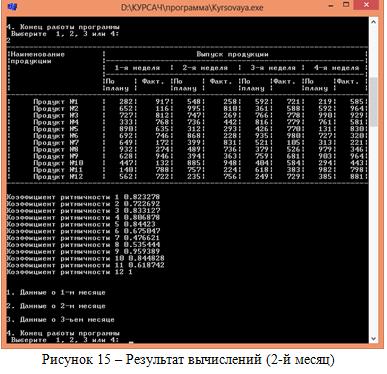This screenshot has width=387, height=374.
Task: Click menu line '1. Данные о 1-м месяце'
Action: [x=56, y=293]
